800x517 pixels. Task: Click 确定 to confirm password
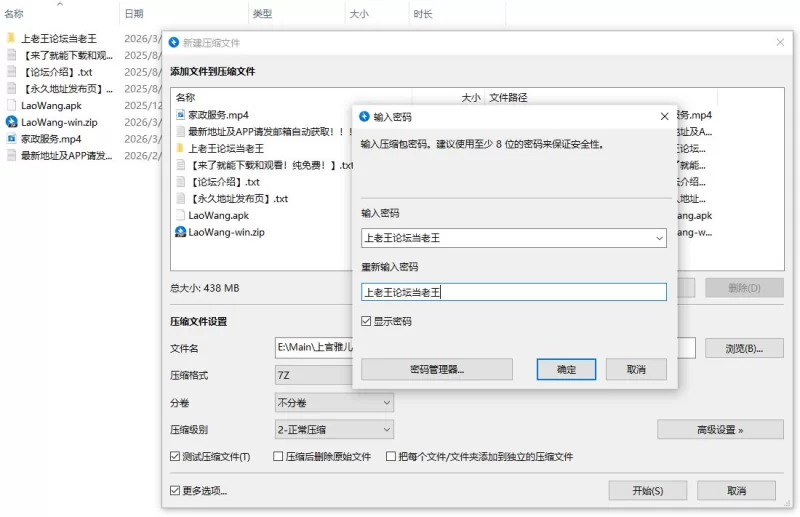[x=566, y=370]
